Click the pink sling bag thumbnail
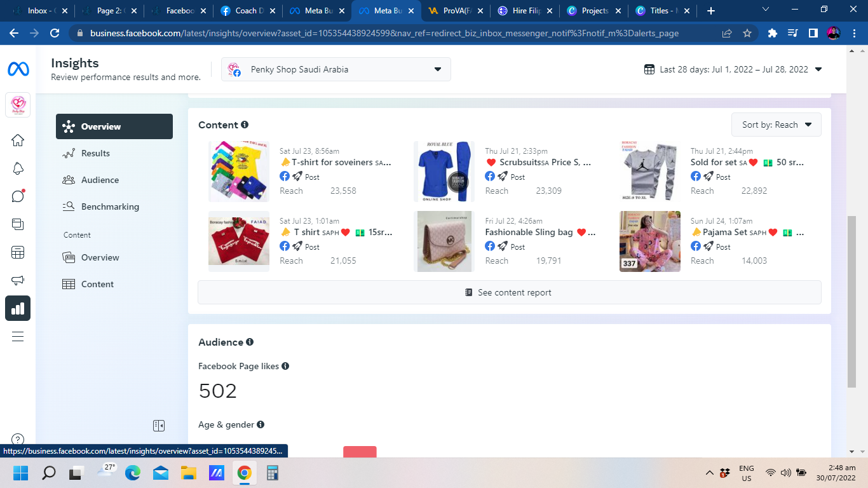This screenshot has width=868, height=488. click(444, 241)
